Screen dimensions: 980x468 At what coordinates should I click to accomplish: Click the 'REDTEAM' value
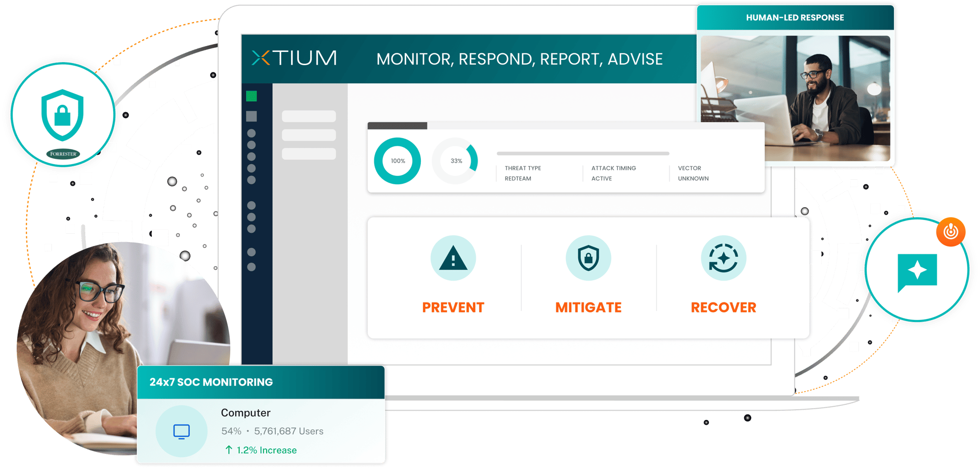(518, 178)
